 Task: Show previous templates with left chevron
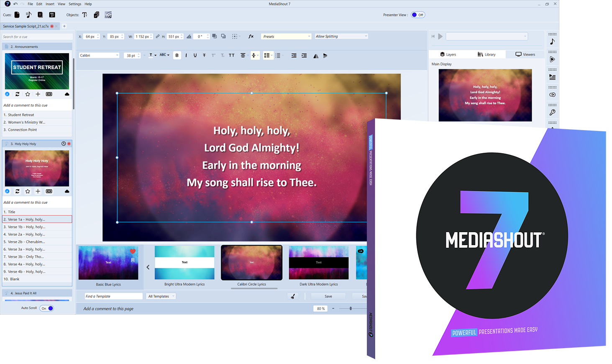[148, 267]
